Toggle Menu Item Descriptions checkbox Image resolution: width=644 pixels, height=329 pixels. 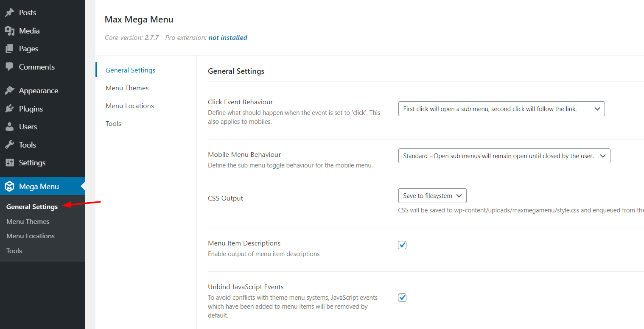pyautogui.click(x=402, y=245)
